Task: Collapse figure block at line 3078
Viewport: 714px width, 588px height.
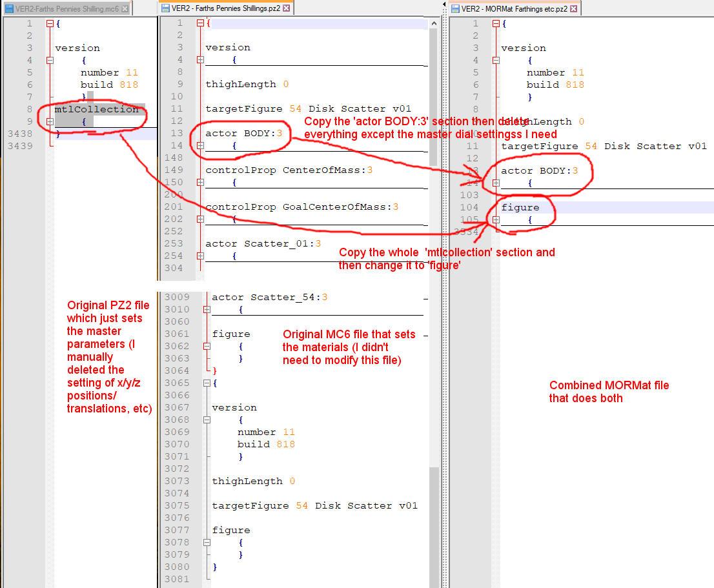Action: pyautogui.click(x=207, y=542)
